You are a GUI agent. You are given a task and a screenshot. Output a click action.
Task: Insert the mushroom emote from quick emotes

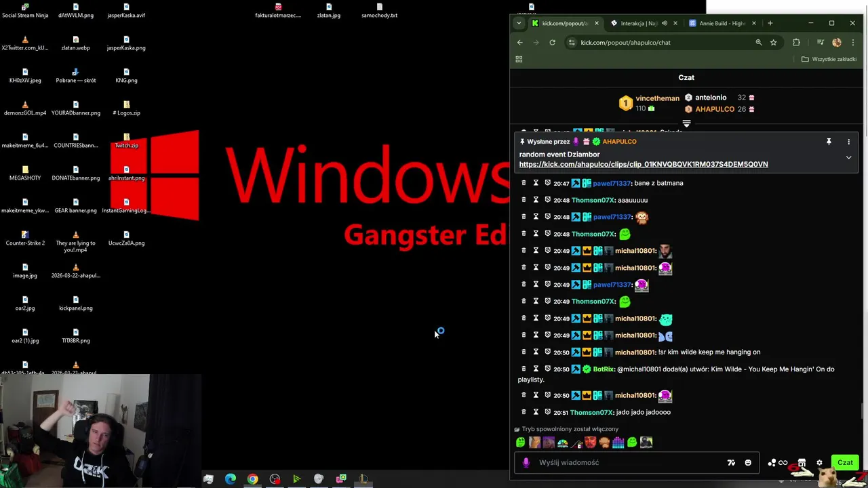click(604, 443)
